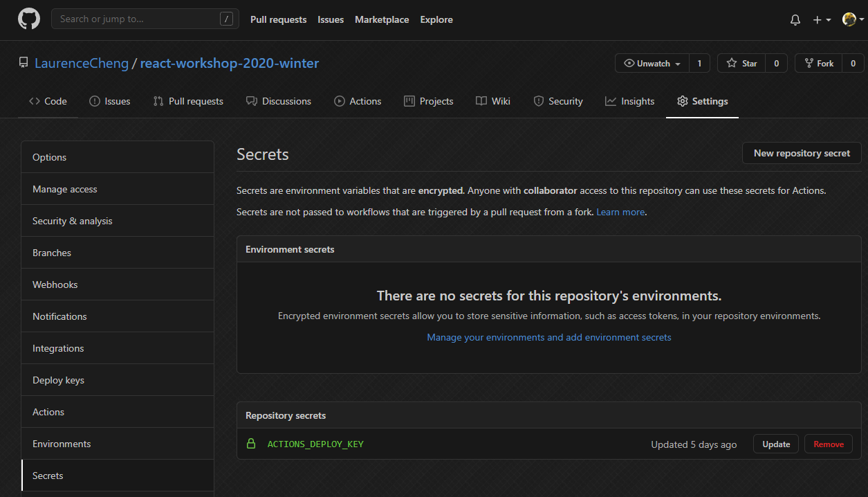Image resolution: width=868 pixels, height=497 pixels.
Task: Open the watchers count of 1
Action: pos(699,63)
